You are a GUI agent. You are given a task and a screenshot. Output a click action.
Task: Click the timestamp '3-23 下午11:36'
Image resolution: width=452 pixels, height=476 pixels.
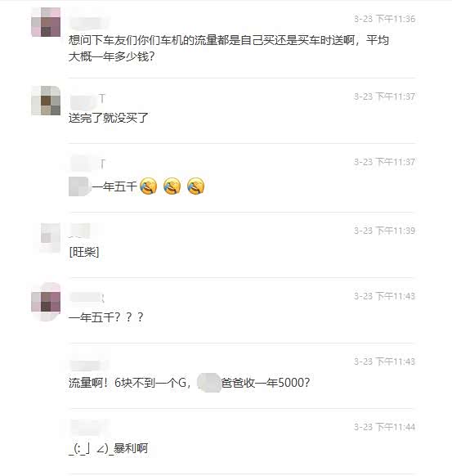(384, 19)
